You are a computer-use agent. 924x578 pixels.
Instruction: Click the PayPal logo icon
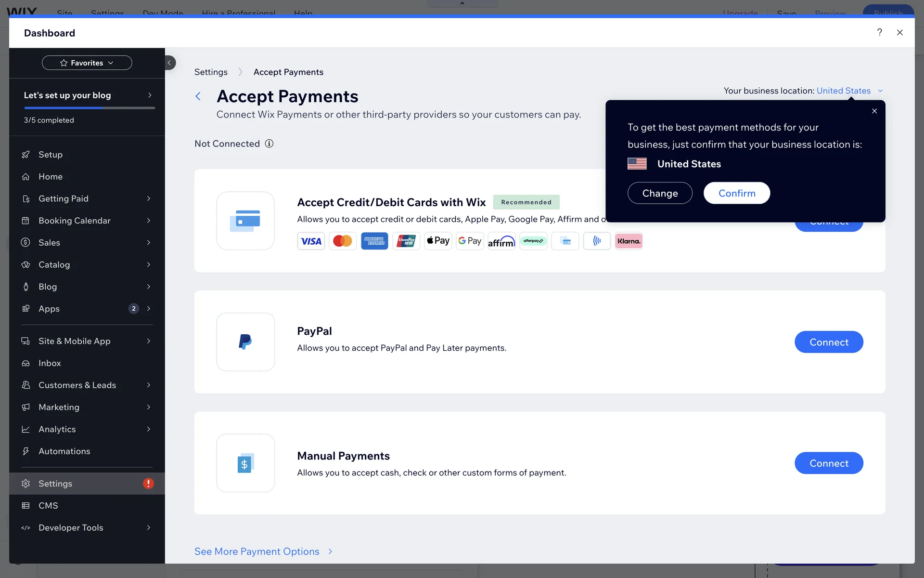pyautogui.click(x=245, y=342)
